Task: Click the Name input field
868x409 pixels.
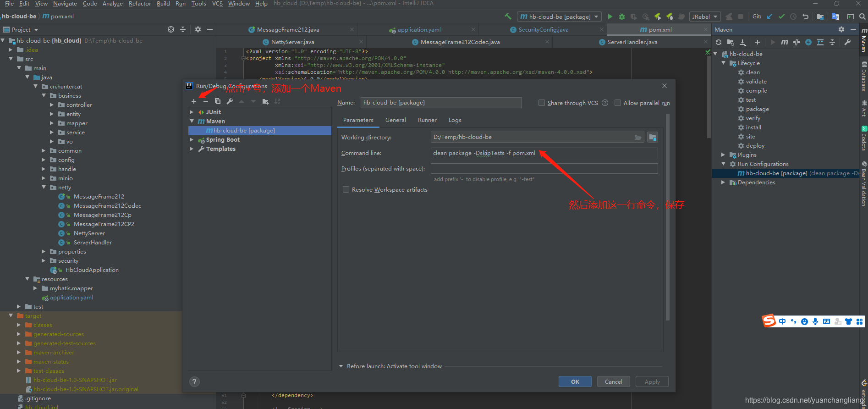Action: click(x=441, y=103)
